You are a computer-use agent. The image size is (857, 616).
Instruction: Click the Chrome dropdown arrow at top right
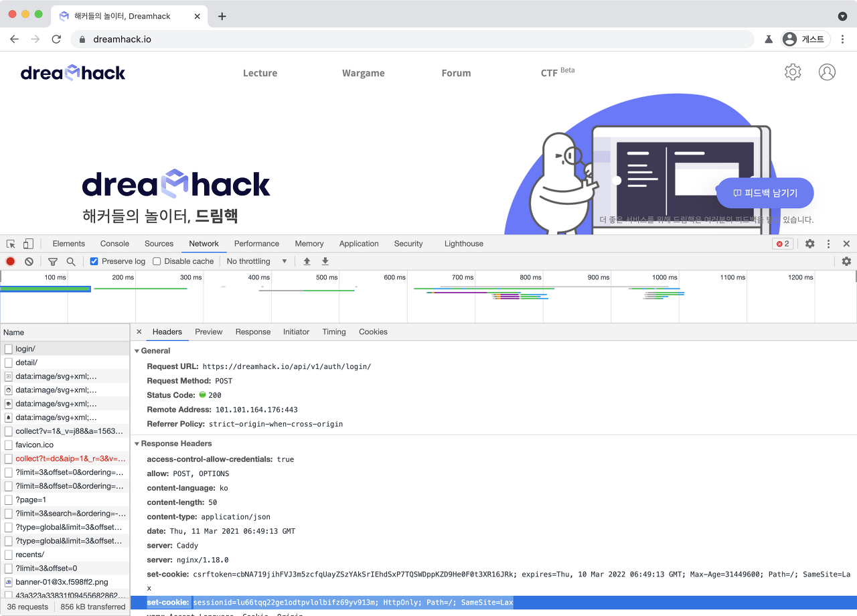tap(842, 16)
